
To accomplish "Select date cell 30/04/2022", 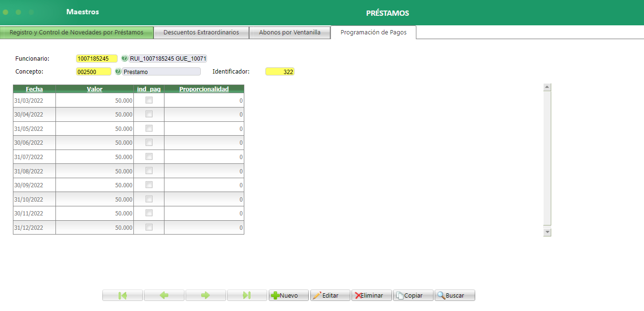I will [34, 114].
